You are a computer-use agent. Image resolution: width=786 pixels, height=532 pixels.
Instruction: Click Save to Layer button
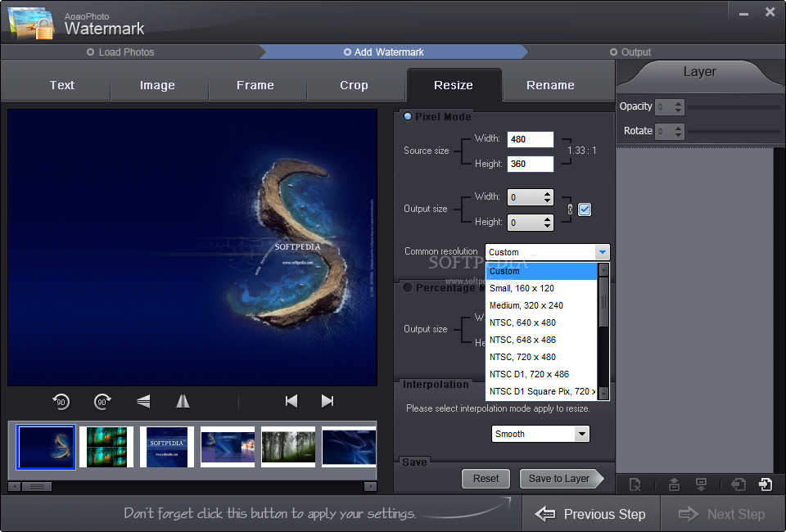coord(561,479)
